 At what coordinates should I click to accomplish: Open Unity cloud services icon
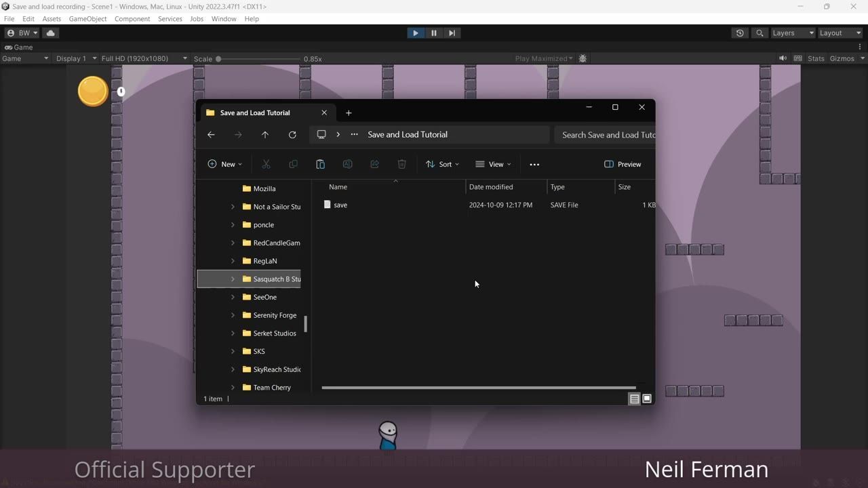pos(51,33)
